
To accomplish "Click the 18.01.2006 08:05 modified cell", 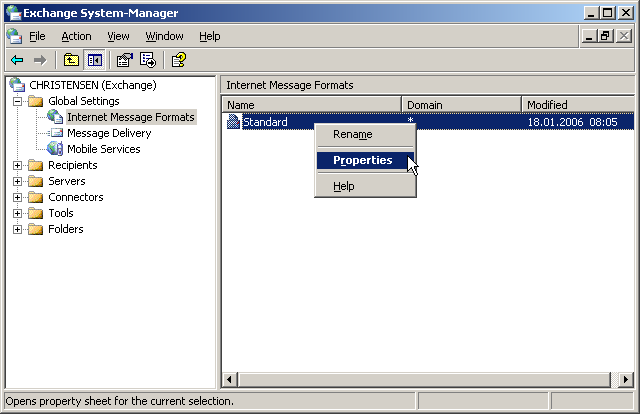I will [572, 122].
